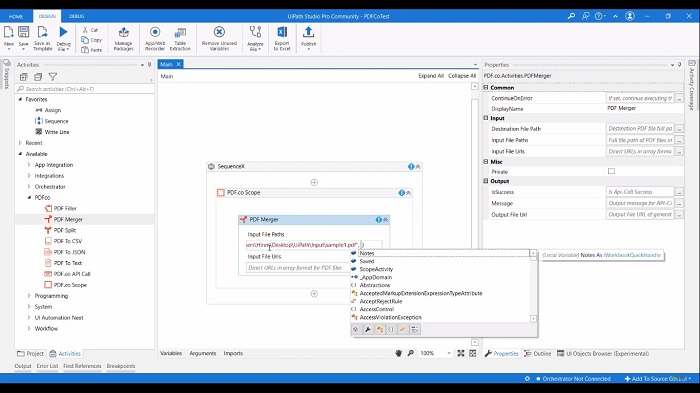
Task: Start the App/Web Recorder
Action: (155, 39)
